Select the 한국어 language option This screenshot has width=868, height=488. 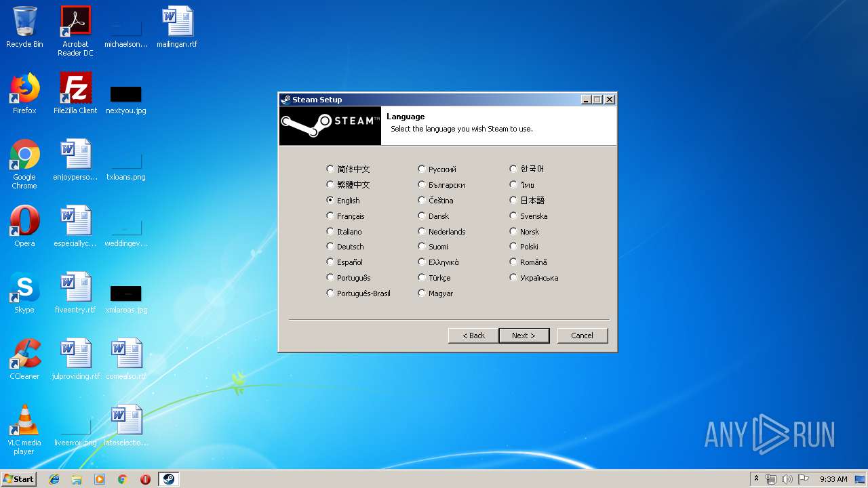(x=527, y=169)
